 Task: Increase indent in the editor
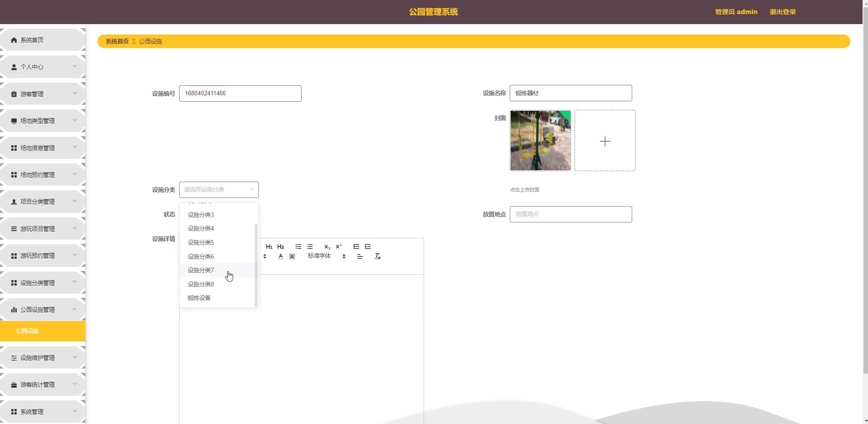click(368, 247)
